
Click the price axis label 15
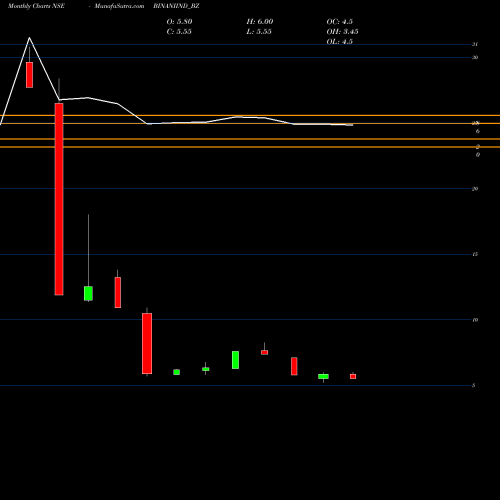[x=475, y=254]
